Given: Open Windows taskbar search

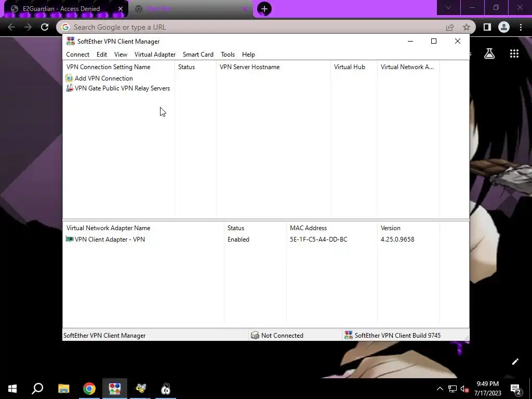Looking at the screenshot, I should [x=37, y=389].
